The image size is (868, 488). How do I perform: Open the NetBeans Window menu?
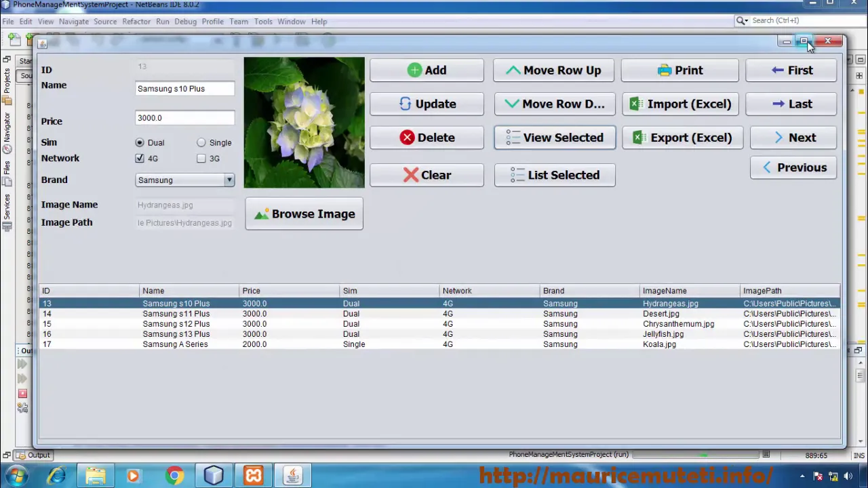[x=292, y=22]
